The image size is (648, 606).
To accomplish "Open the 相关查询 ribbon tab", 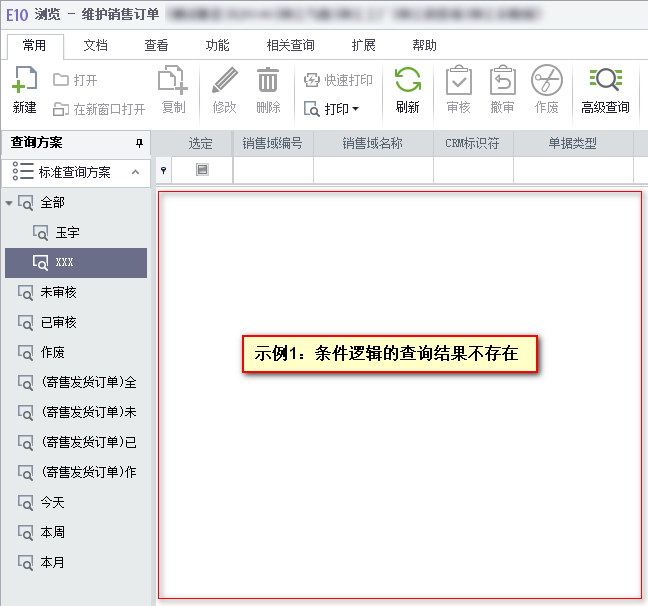I will click(290, 45).
